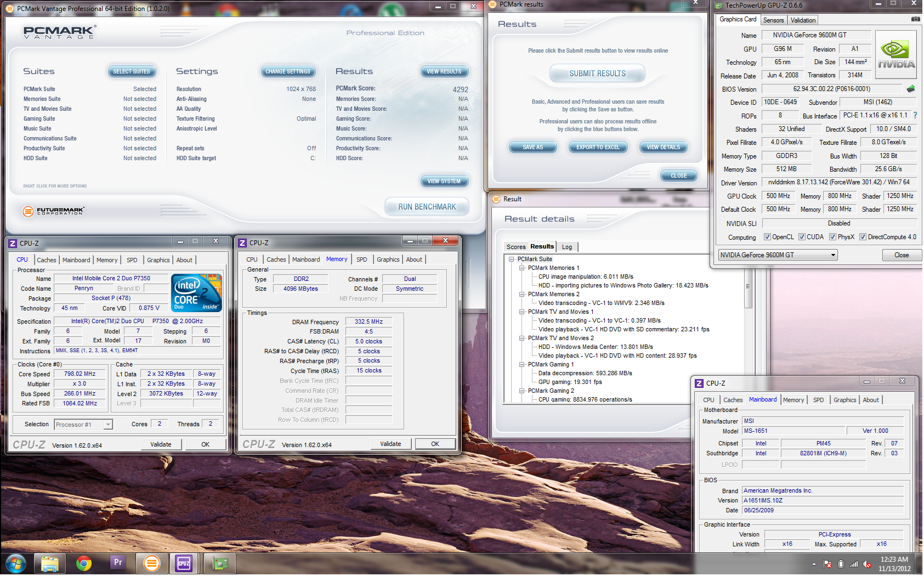Select 'GPU gaming: 19.301 fps' result row
Image resolution: width=924 pixels, height=576 pixels.
(x=570, y=382)
